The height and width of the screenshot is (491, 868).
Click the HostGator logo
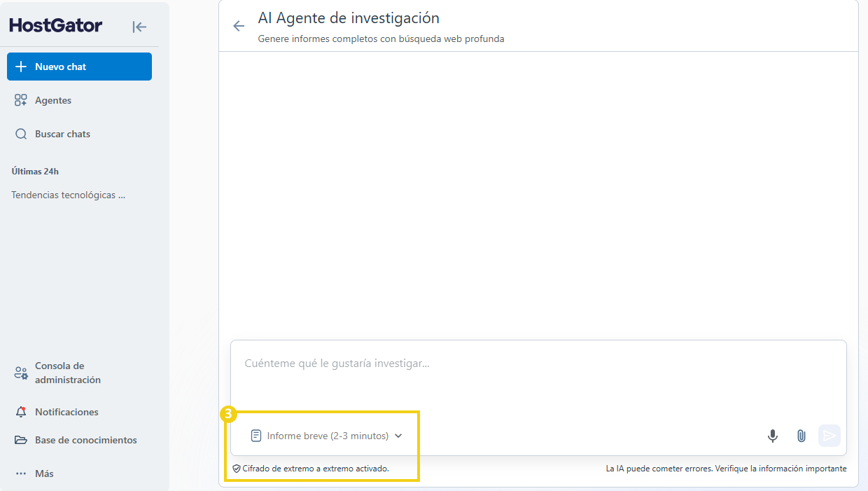click(56, 26)
